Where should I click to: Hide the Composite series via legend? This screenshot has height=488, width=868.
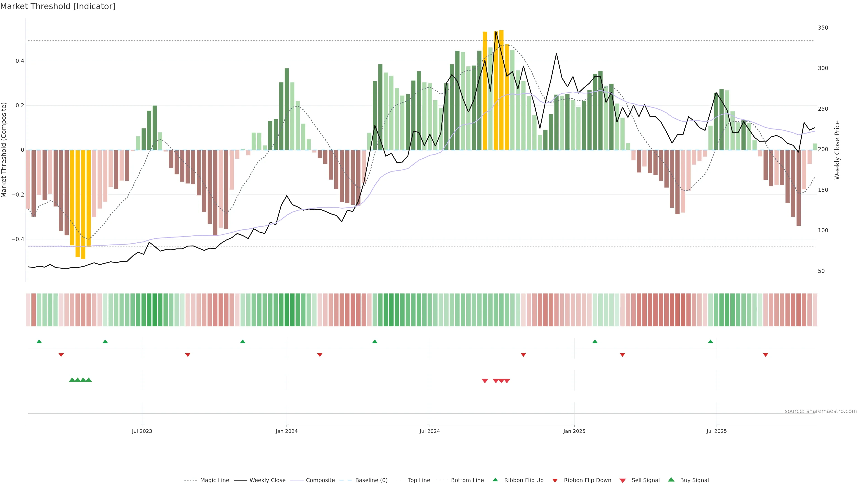pyautogui.click(x=320, y=480)
